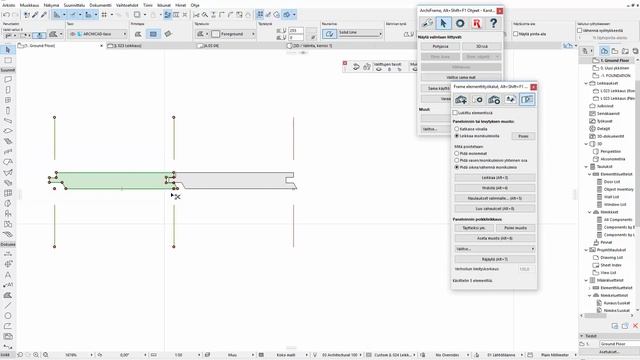The width and height of the screenshot is (640, 360).
Task: Switch to the Ground Floor tab
Action: 60,46
